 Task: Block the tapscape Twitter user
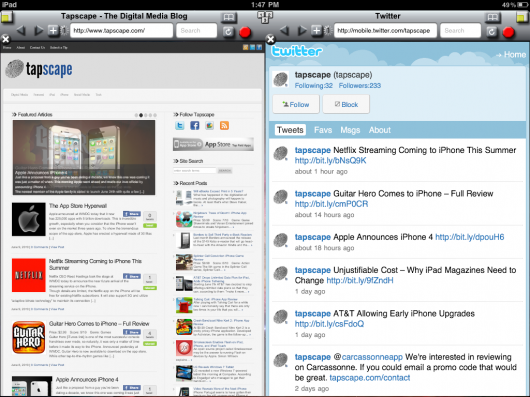[x=346, y=104]
